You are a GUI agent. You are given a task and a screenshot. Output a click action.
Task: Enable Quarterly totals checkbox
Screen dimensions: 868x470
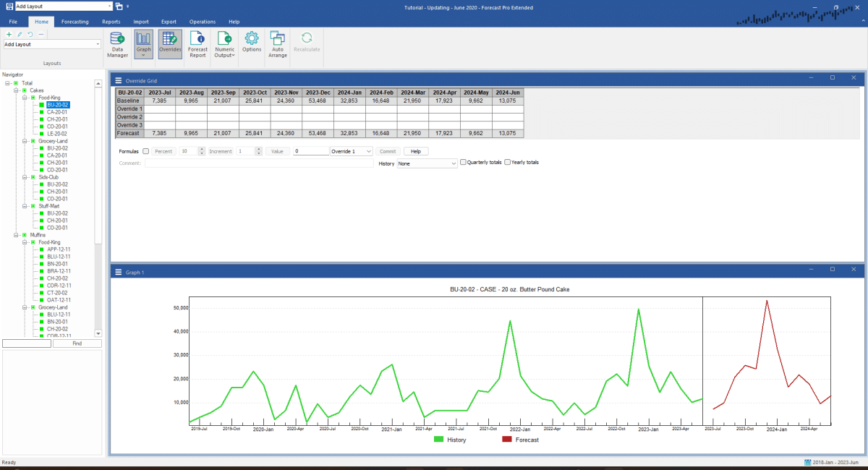click(463, 162)
